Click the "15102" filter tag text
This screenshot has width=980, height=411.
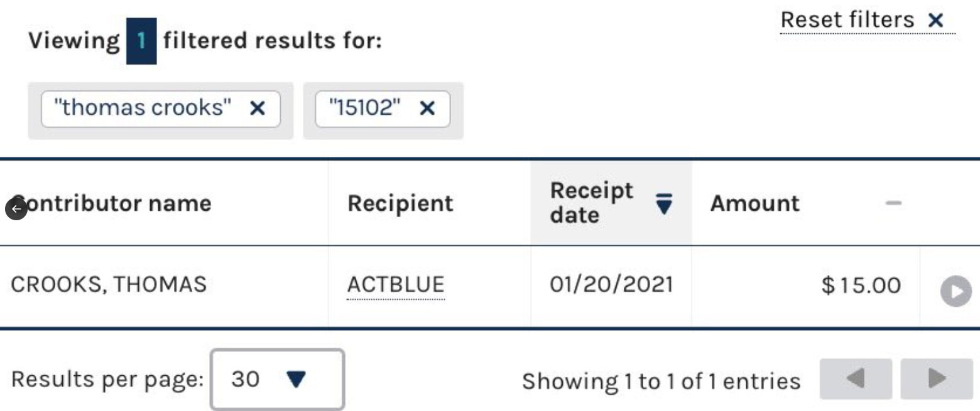tap(365, 109)
